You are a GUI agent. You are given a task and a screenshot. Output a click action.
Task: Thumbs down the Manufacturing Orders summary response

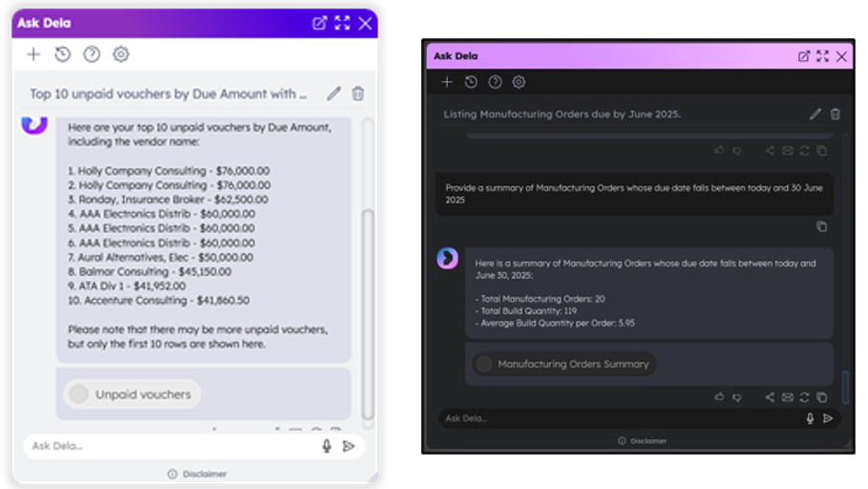[736, 397]
